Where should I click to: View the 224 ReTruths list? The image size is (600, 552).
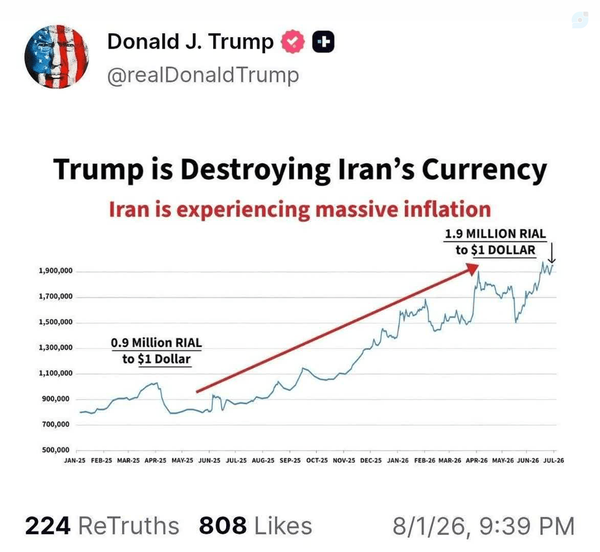(x=102, y=525)
